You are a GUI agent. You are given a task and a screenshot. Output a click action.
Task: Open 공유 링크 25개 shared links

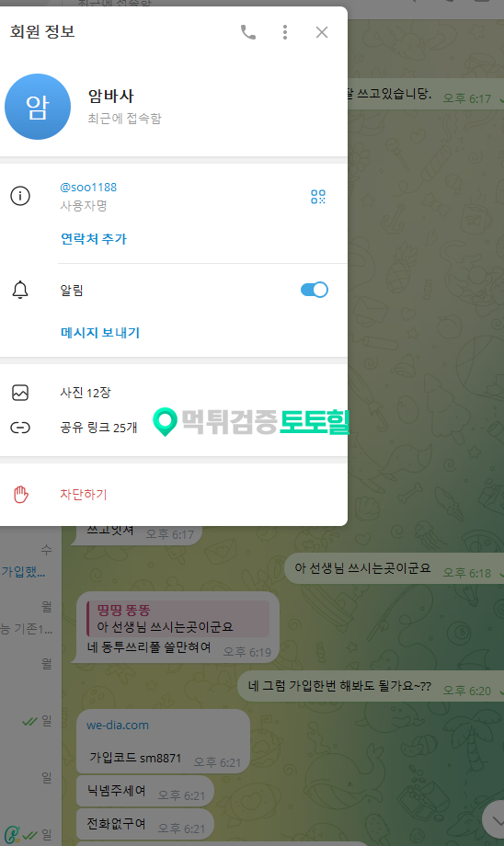pos(174,428)
